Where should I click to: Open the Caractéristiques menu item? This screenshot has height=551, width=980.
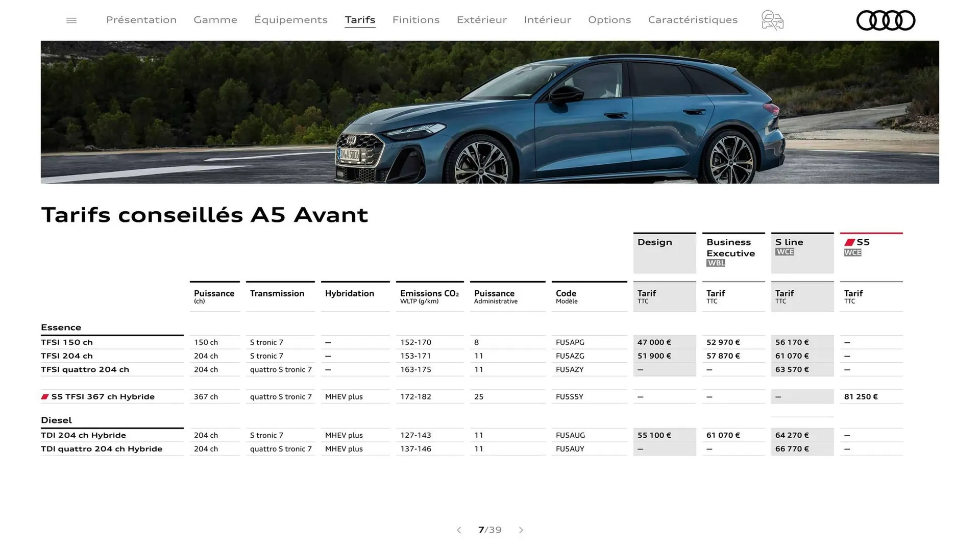693,20
